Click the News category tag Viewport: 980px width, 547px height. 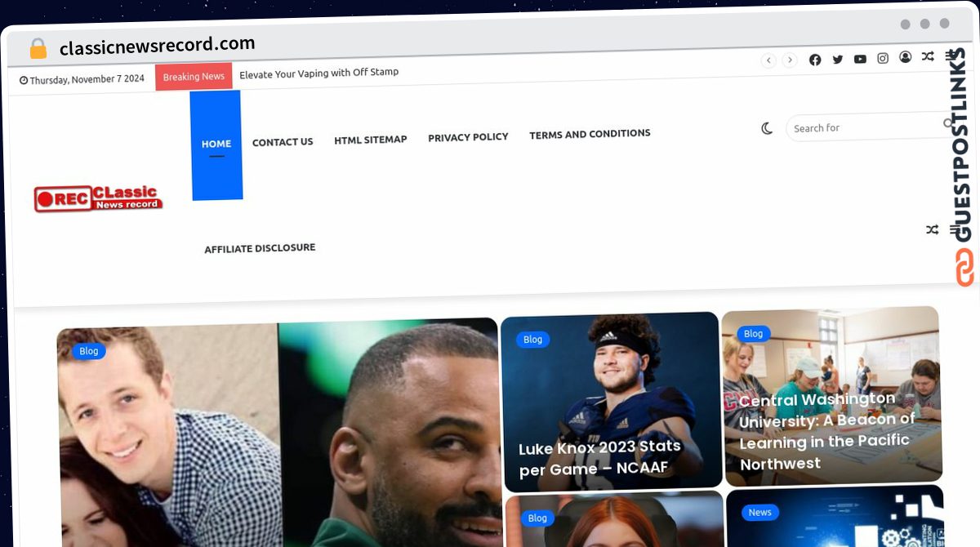[x=759, y=513]
